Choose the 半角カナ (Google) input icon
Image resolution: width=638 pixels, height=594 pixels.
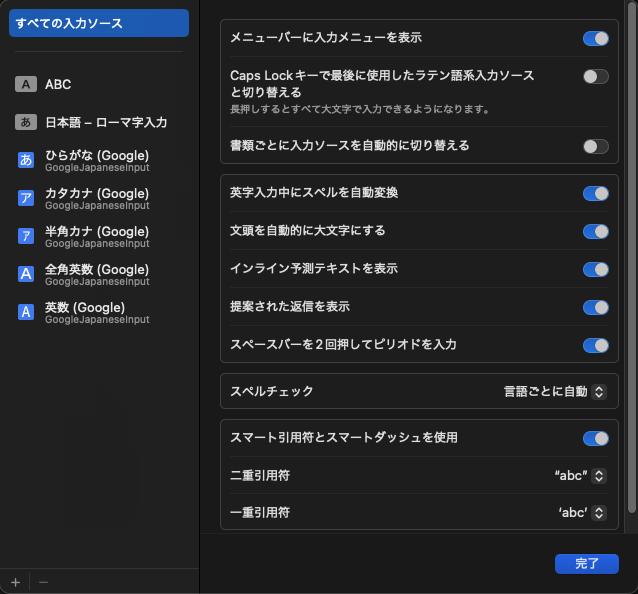pyautogui.click(x=26, y=236)
